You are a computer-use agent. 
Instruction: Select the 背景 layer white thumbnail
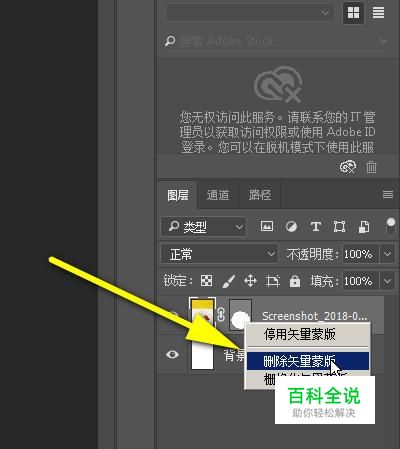click(202, 354)
